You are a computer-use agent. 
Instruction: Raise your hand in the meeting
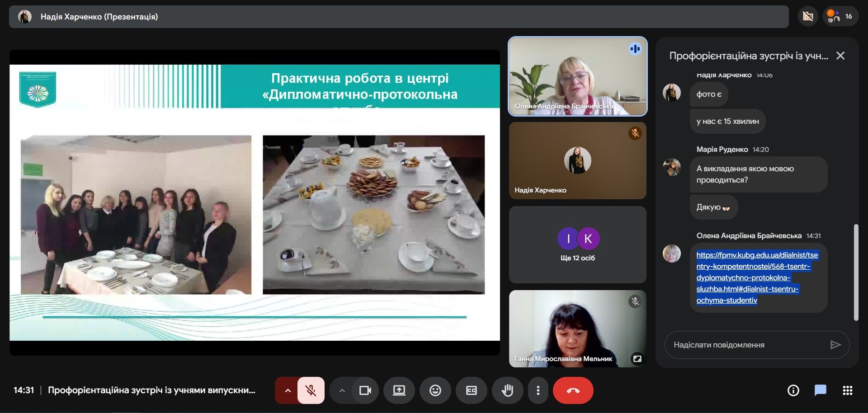point(507,390)
